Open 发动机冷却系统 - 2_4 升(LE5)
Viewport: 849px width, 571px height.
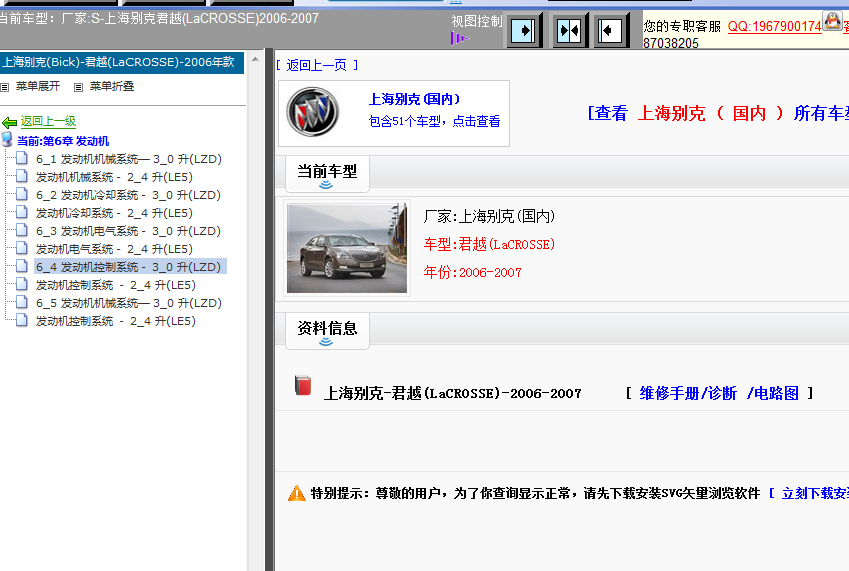pos(114,213)
